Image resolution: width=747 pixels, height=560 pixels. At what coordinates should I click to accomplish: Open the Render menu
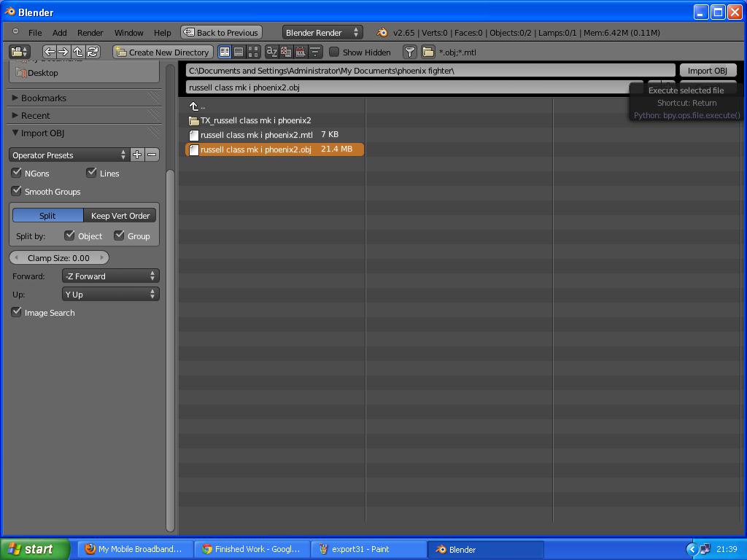tap(90, 32)
